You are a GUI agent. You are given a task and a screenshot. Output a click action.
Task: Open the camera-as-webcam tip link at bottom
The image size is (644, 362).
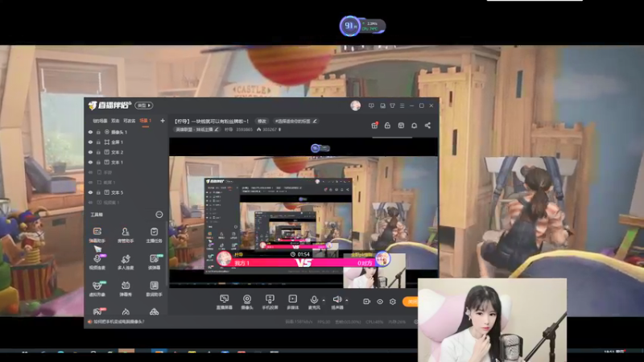tap(119, 322)
